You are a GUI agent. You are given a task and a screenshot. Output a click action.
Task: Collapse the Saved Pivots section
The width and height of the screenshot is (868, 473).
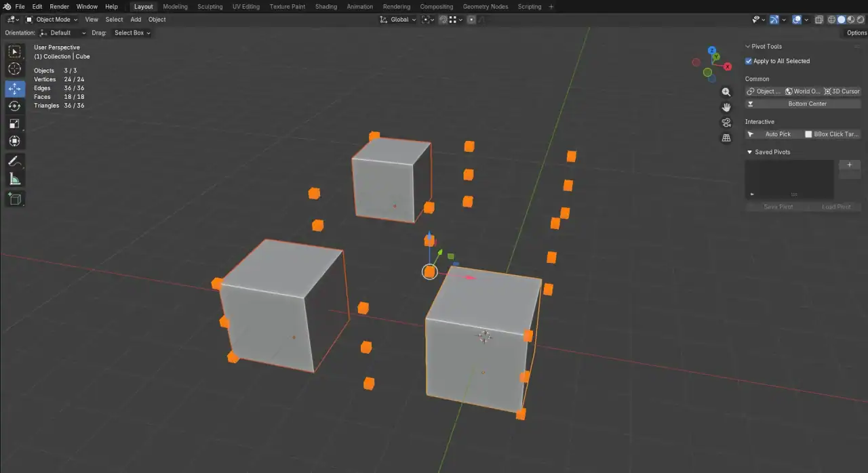pyautogui.click(x=749, y=152)
